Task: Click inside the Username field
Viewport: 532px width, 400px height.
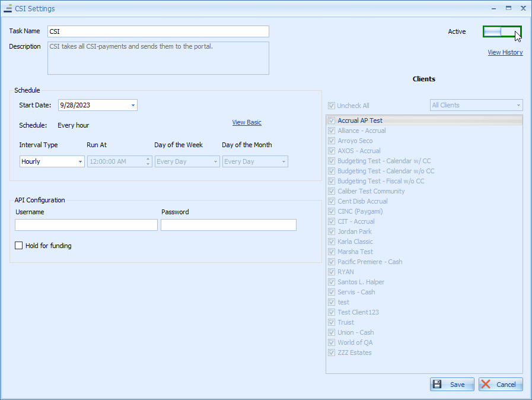Action: [x=85, y=225]
